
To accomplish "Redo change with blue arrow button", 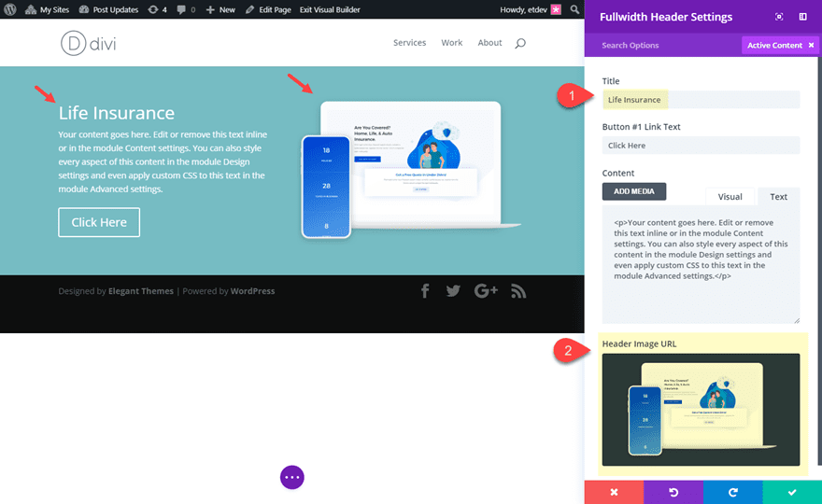I will pos(733,492).
